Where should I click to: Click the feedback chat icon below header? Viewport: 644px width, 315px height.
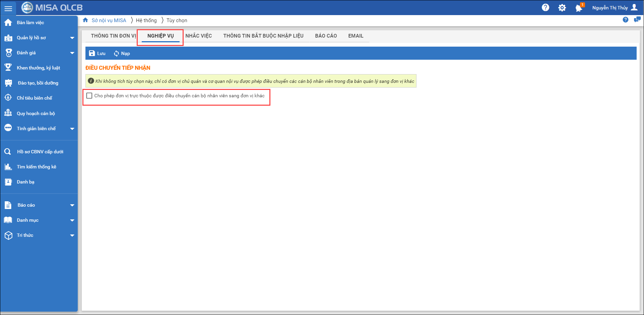point(637,20)
